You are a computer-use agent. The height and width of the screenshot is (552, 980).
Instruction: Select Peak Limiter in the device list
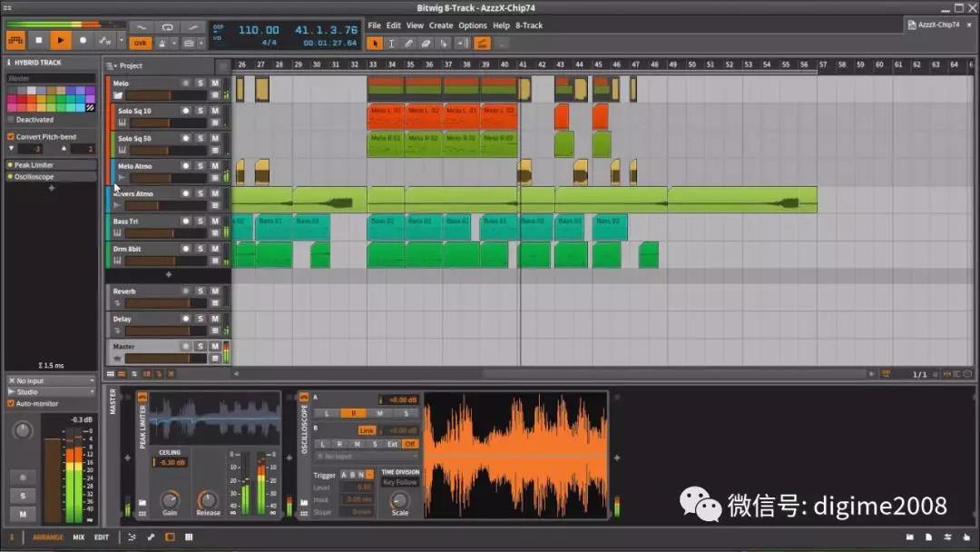click(x=51, y=165)
